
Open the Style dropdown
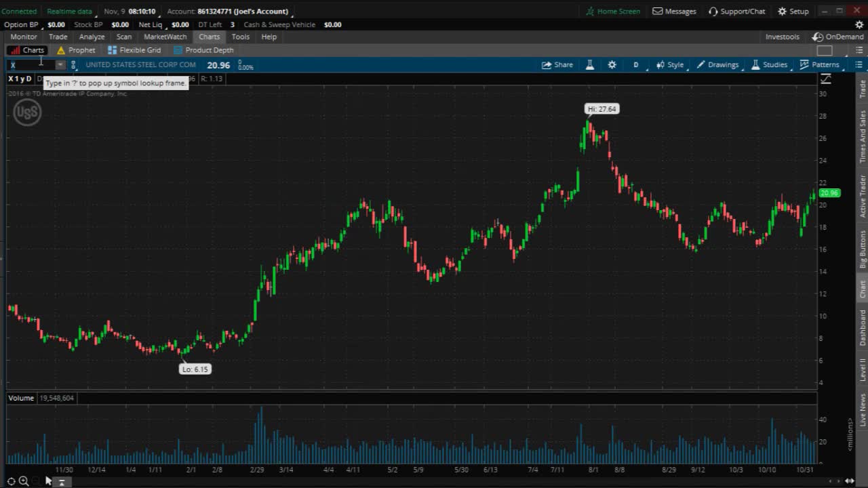tap(670, 65)
